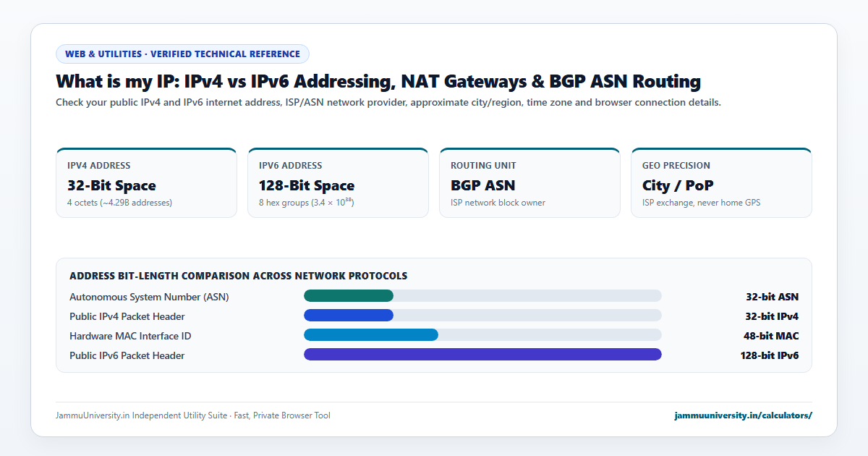
Task: Click the blue Public IPv4 Packet Header bar
Action: tap(349, 316)
